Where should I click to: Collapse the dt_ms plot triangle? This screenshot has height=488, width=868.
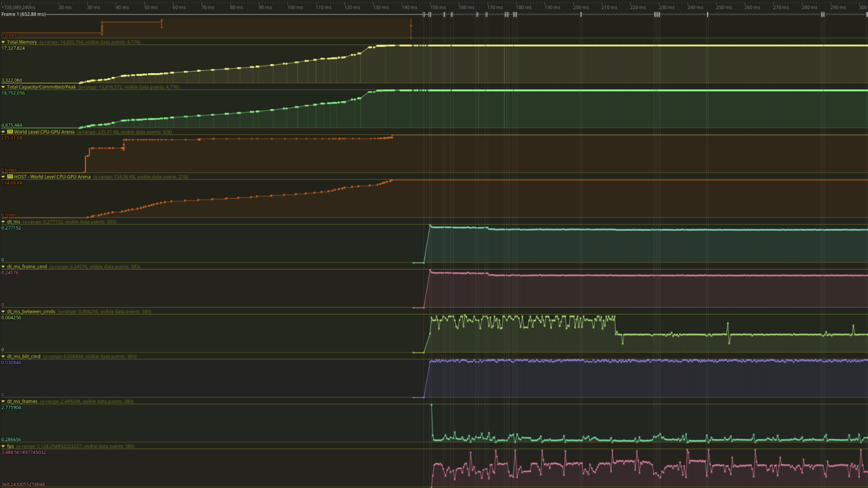3,222
